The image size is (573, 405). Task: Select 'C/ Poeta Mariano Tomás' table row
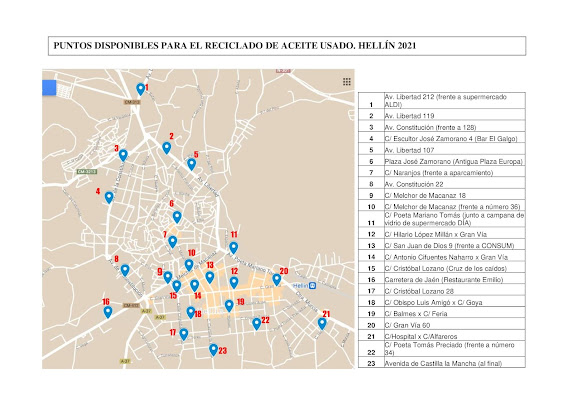coord(442,219)
